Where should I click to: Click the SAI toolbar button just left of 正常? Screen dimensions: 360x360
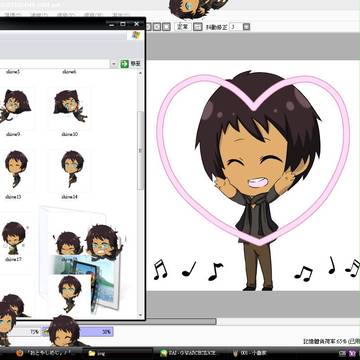coord(167,27)
